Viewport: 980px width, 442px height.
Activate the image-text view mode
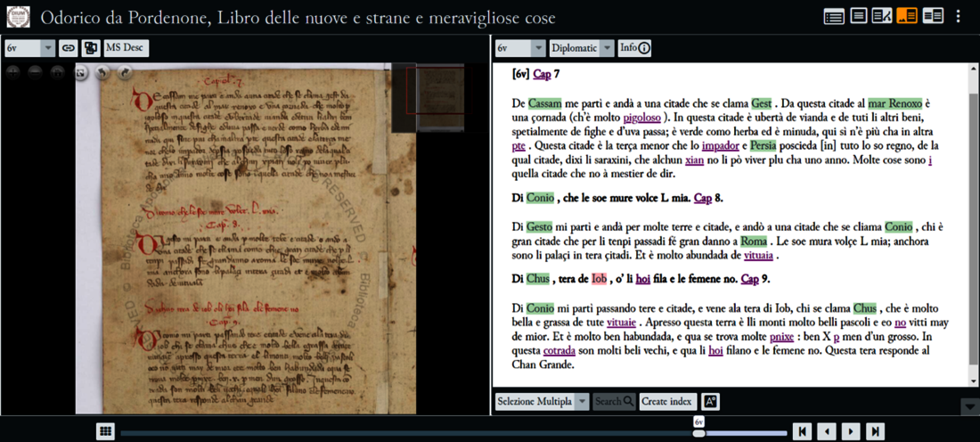[x=907, y=16]
